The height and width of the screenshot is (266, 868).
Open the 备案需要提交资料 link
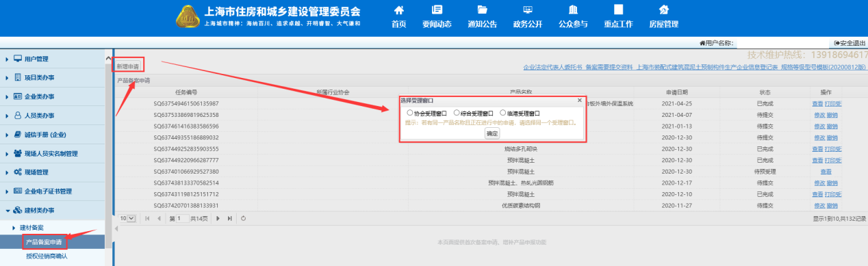[x=609, y=68]
